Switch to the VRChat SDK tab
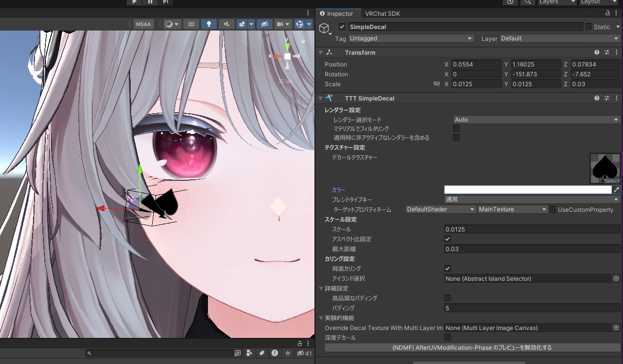 point(382,13)
